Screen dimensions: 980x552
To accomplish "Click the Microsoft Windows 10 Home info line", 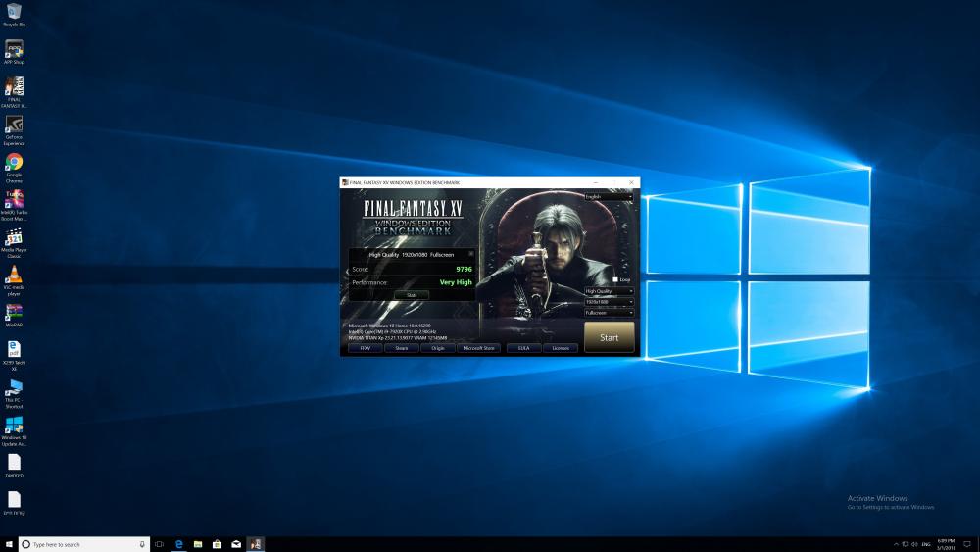I will coord(389,326).
